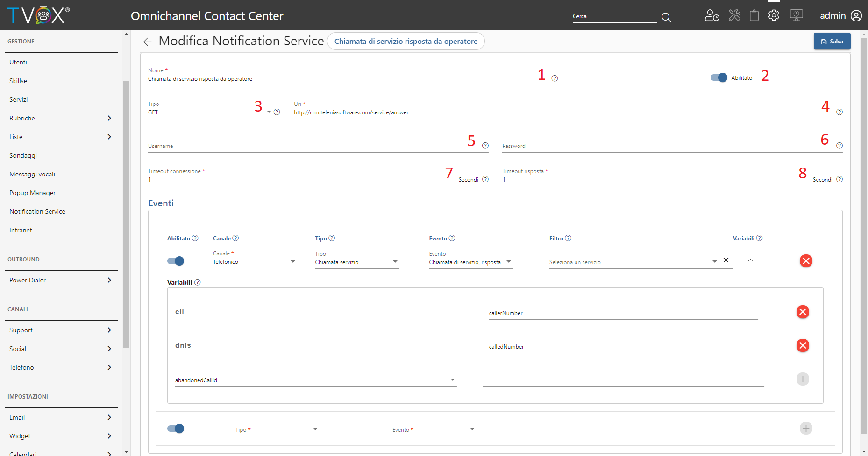Show help for Timeout connessione
Image resolution: width=868 pixels, height=456 pixels.
[x=485, y=179]
